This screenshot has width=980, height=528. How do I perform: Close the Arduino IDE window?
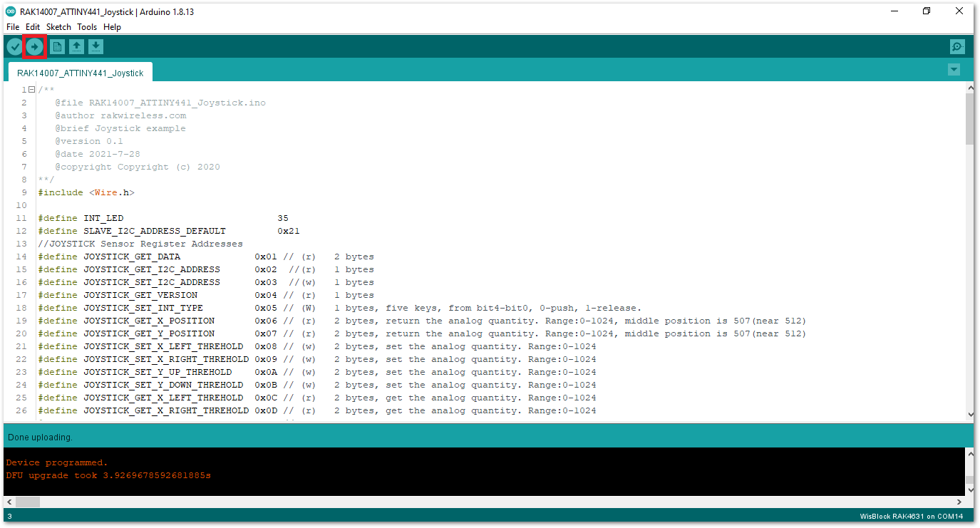pyautogui.click(x=959, y=11)
